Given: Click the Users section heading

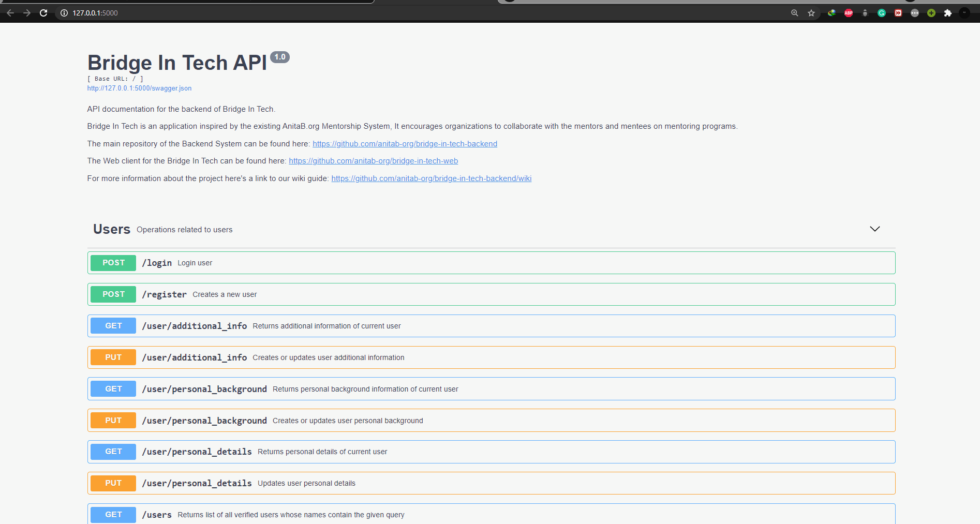Looking at the screenshot, I should 112,229.
